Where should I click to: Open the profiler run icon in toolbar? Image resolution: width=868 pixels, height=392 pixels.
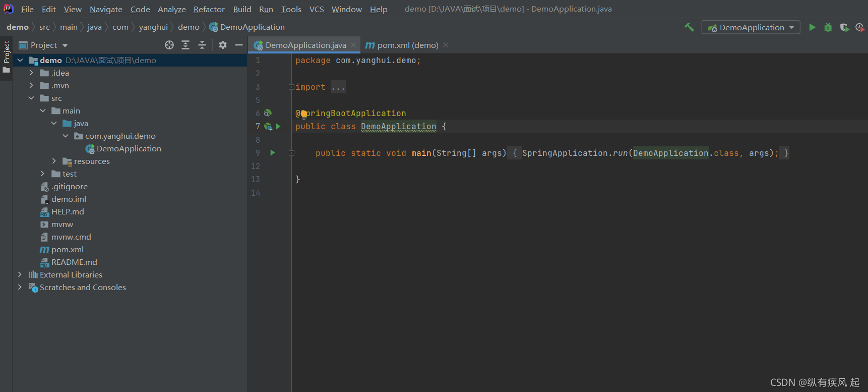pyautogui.click(x=859, y=27)
